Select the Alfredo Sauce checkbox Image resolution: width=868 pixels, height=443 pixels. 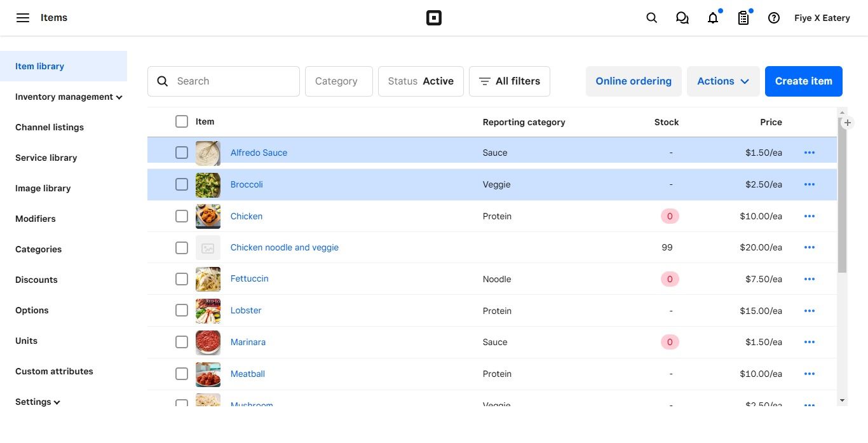[x=182, y=153]
